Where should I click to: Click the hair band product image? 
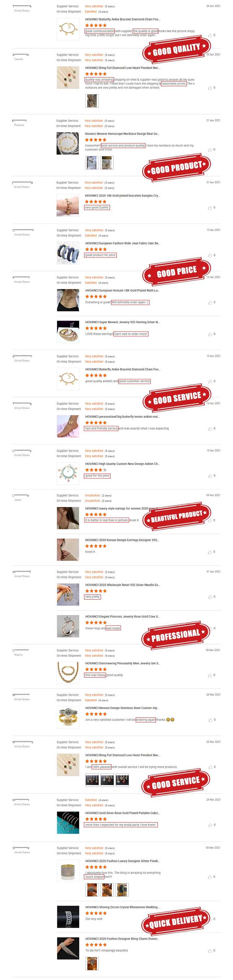[68, 253]
